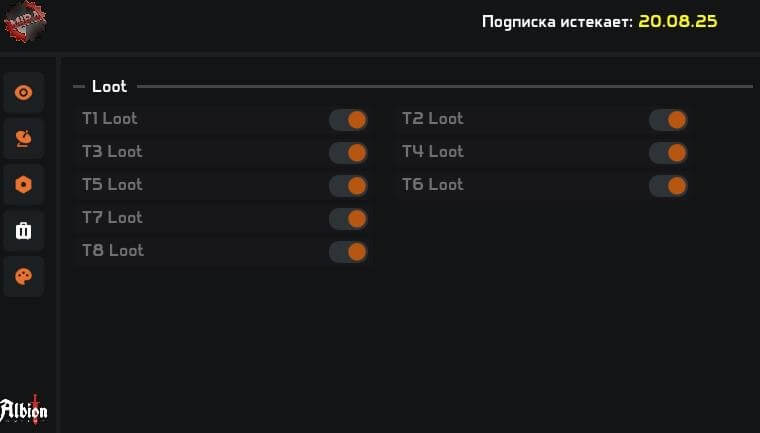This screenshot has width=760, height=433.
Task: Disable T6 Loot switch
Action: coord(668,186)
